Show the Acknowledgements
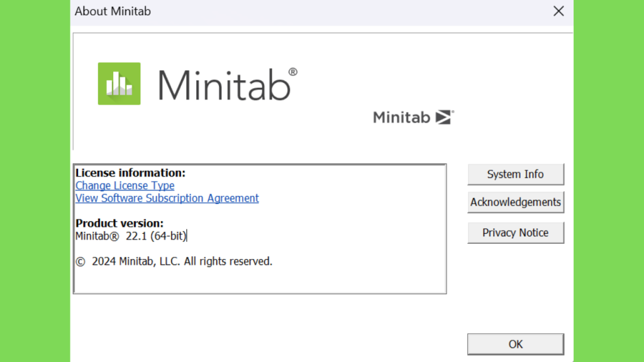This screenshot has height=362, width=644. click(x=516, y=202)
